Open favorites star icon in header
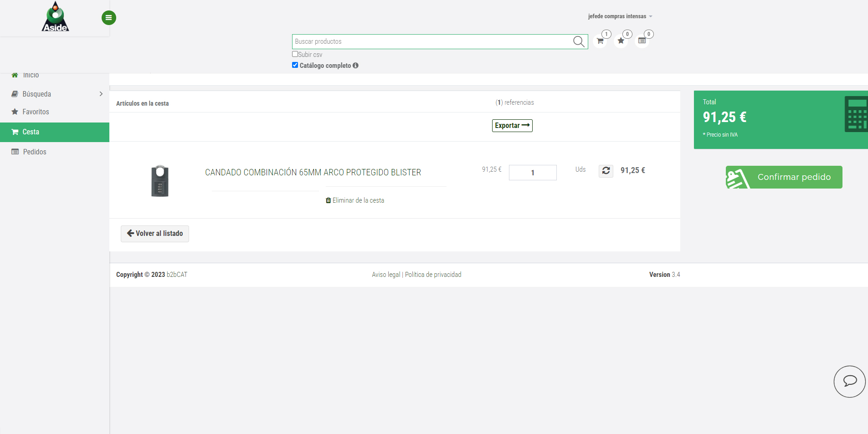This screenshot has height=434, width=868. click(621, 41)
